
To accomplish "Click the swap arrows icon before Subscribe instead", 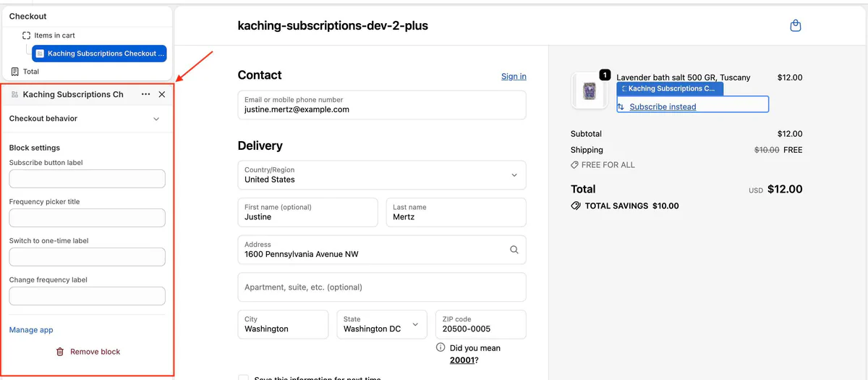I will tap(621, 106).
